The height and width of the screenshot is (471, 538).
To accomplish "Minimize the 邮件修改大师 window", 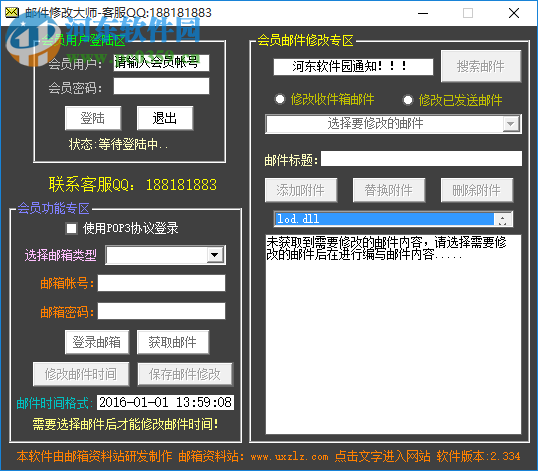I will (423, 13).
